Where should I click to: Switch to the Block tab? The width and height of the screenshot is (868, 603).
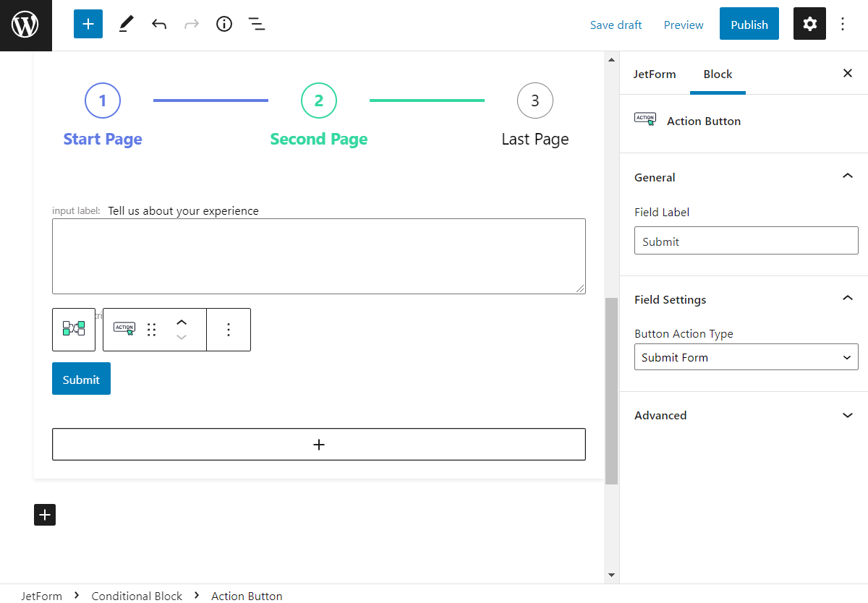tap(718, 74)
